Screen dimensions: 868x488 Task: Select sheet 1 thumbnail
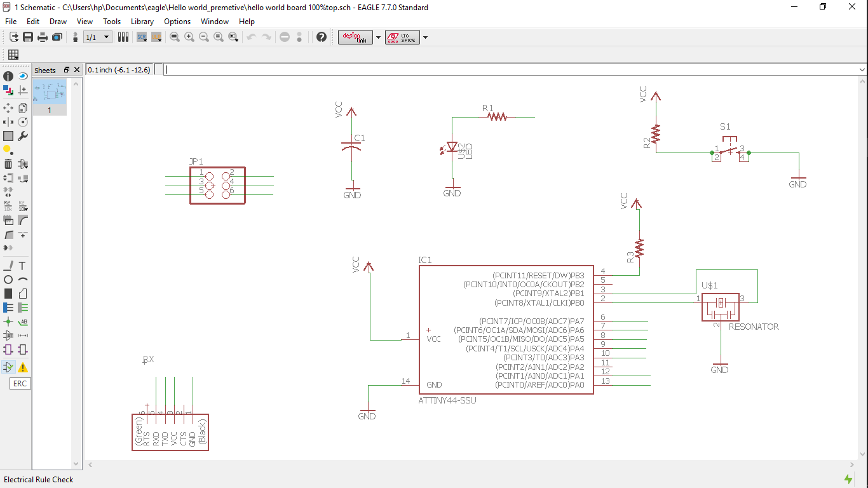[x=50, y=97]
